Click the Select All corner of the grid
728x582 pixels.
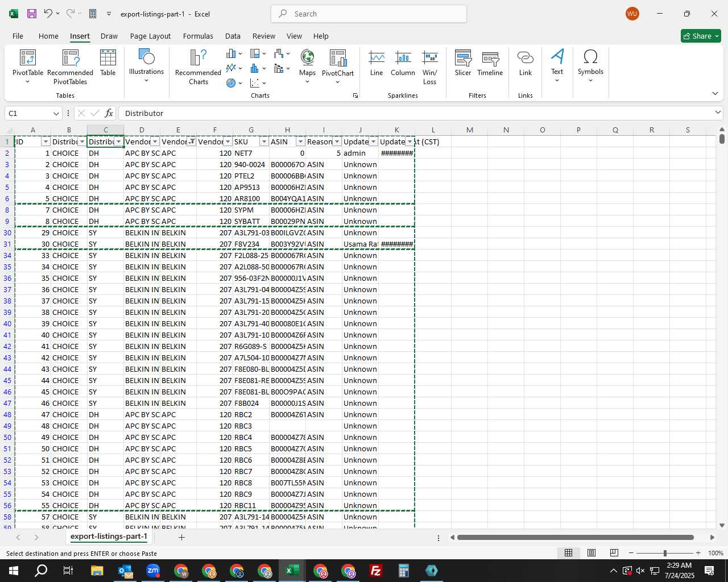[x=7, y=130]
